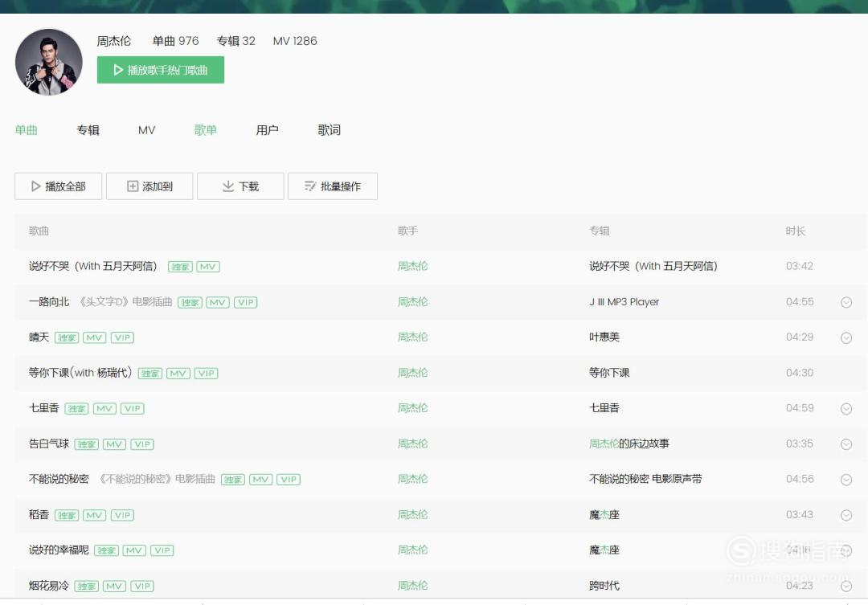The height and width of the screenshot is (605, 868).
Task: Click the VIP badge on 告白气球 row
Action: pos(142,444)
